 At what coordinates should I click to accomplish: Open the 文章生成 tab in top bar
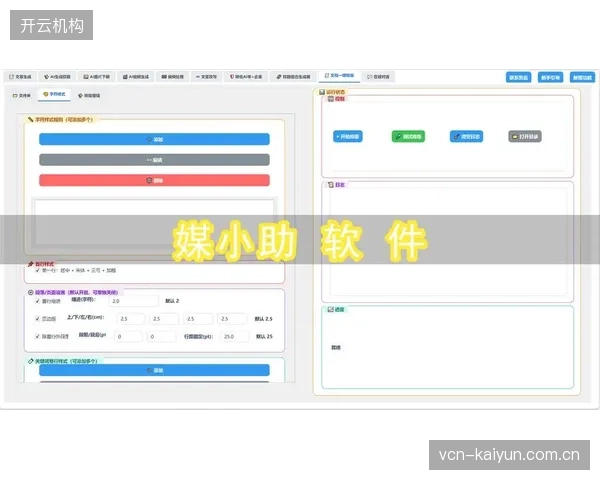coord(20,77)
